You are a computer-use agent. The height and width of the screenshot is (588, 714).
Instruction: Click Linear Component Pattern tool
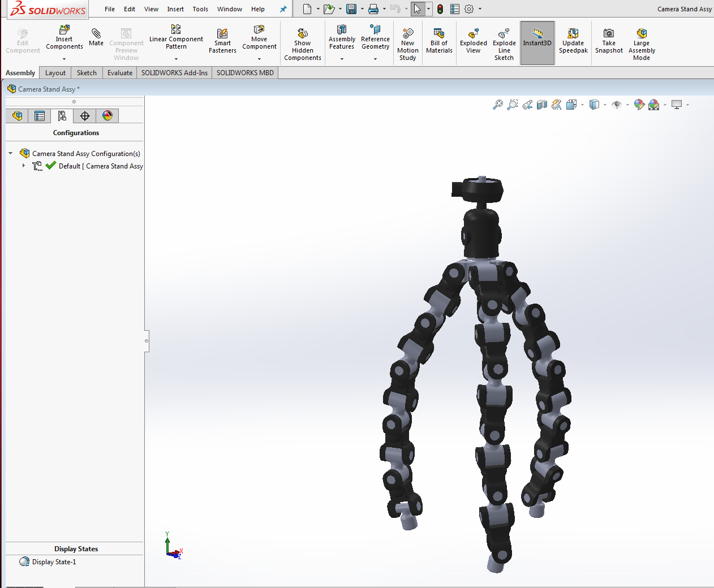coord(176,37)
